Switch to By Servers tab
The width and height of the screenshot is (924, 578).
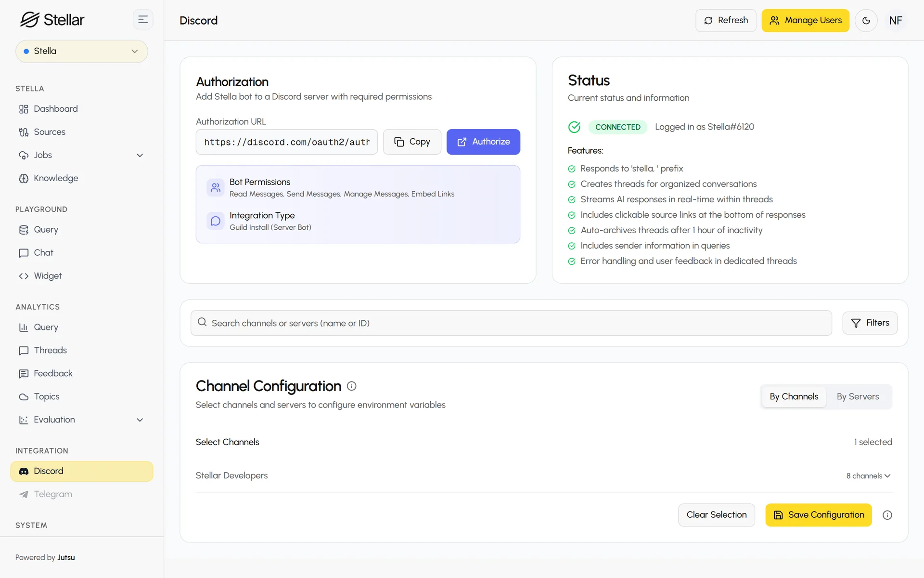858,397
